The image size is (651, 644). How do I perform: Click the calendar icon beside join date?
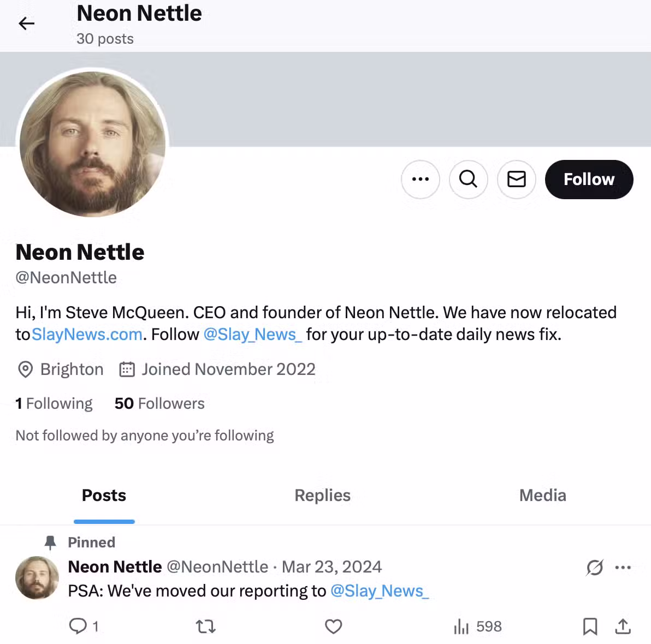click(x=127, y=369)
